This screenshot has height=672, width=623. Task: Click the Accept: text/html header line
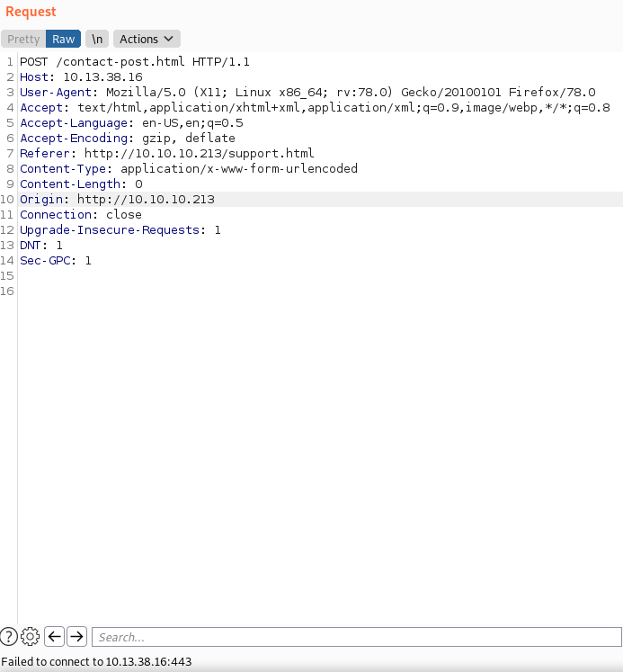coord(315,108)
